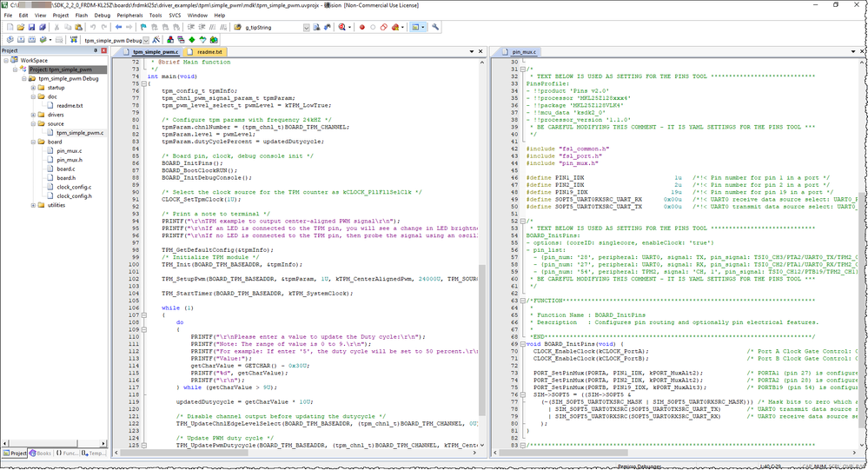Open the Flash menu
Image resolution: width=868 pixels, height=470 pixels.
point(81,15)
